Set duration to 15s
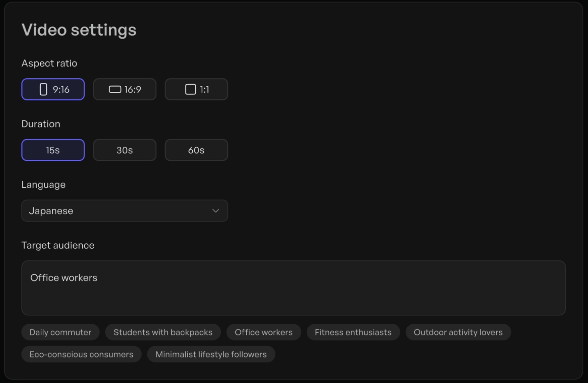The image size is (588, 383). (53, 150)
